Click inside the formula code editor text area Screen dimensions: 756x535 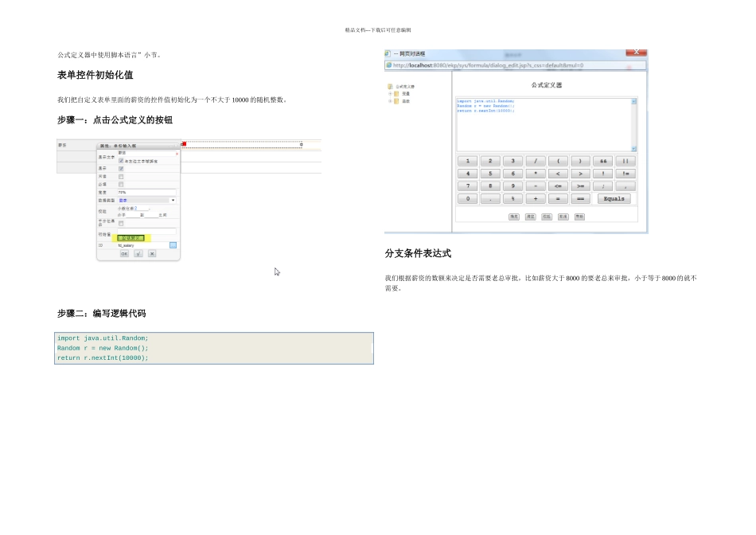coord(544,126)
